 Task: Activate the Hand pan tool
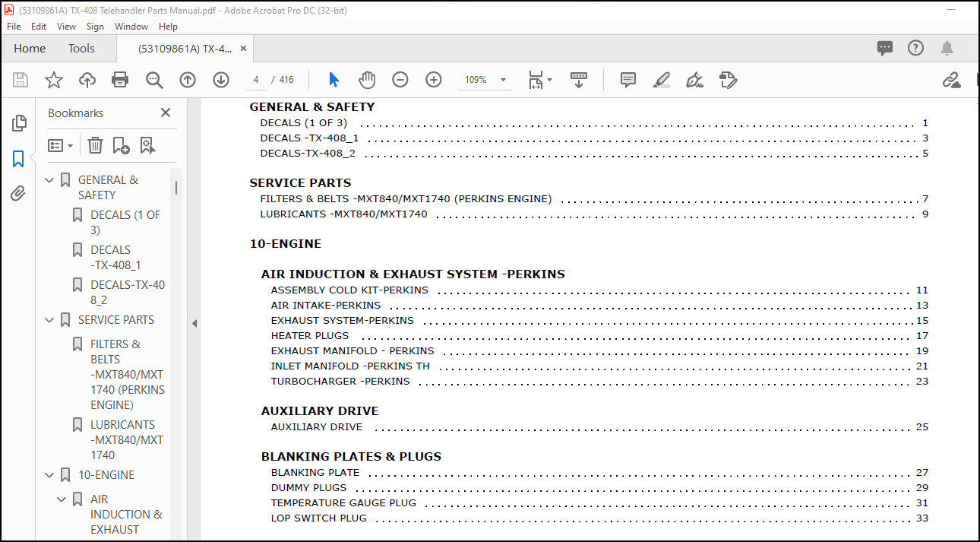point(367,80)
